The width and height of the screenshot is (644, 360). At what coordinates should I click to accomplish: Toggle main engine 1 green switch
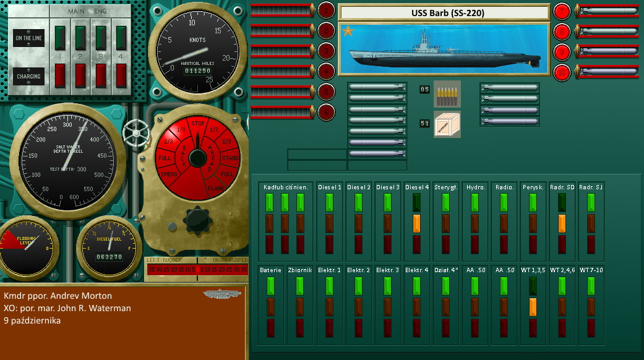point(61,38)
